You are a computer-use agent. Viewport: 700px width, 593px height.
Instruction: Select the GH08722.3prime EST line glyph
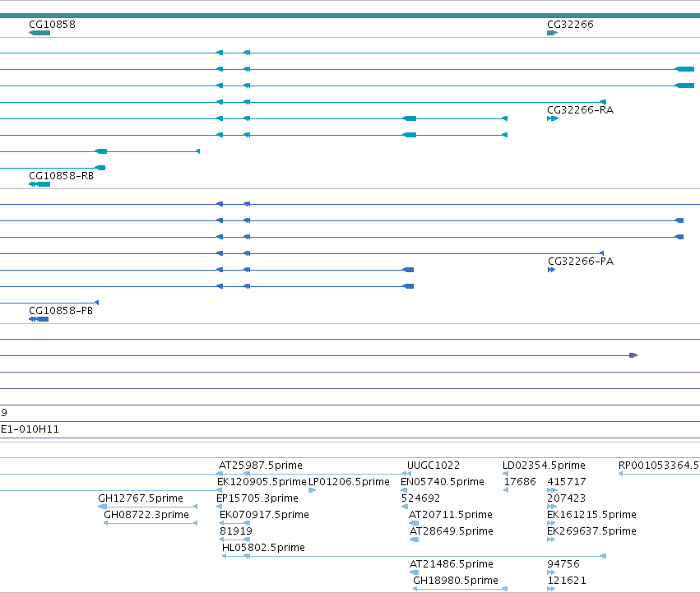[151, 523]
